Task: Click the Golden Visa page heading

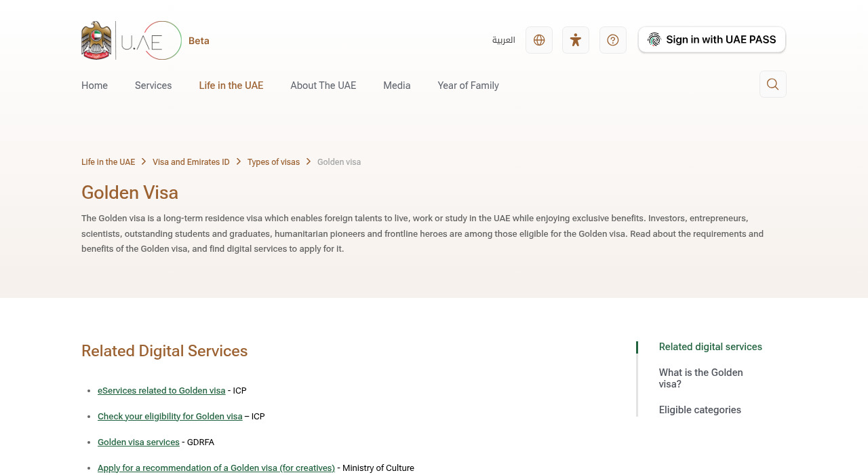Action: tap(130, 193)
